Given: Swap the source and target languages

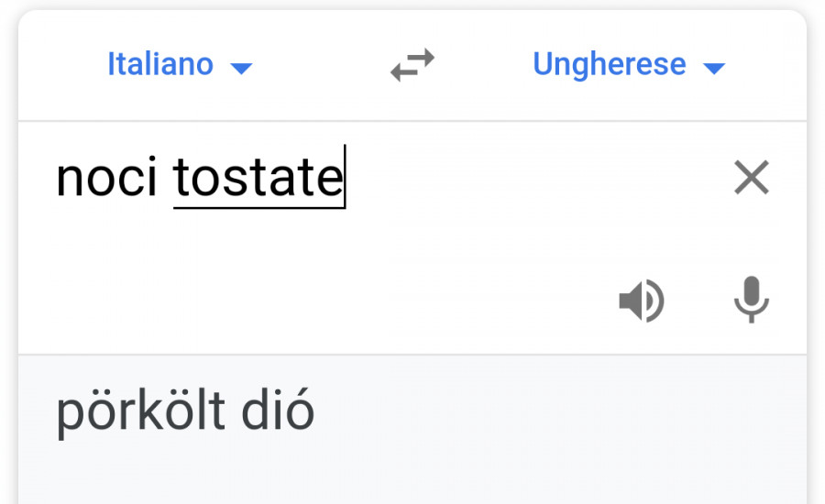Looking at the screenshot, I should tap(412, 66).
